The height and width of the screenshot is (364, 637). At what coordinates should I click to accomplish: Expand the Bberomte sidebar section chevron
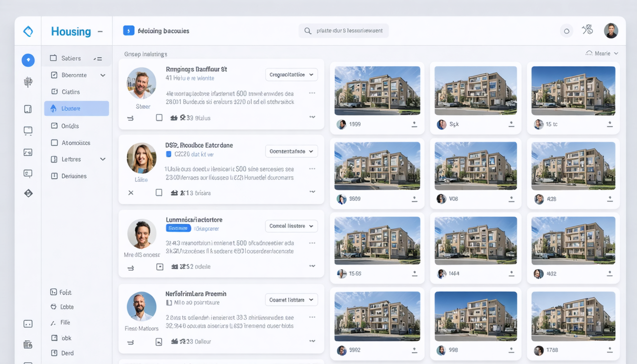(x=103, y=75)
